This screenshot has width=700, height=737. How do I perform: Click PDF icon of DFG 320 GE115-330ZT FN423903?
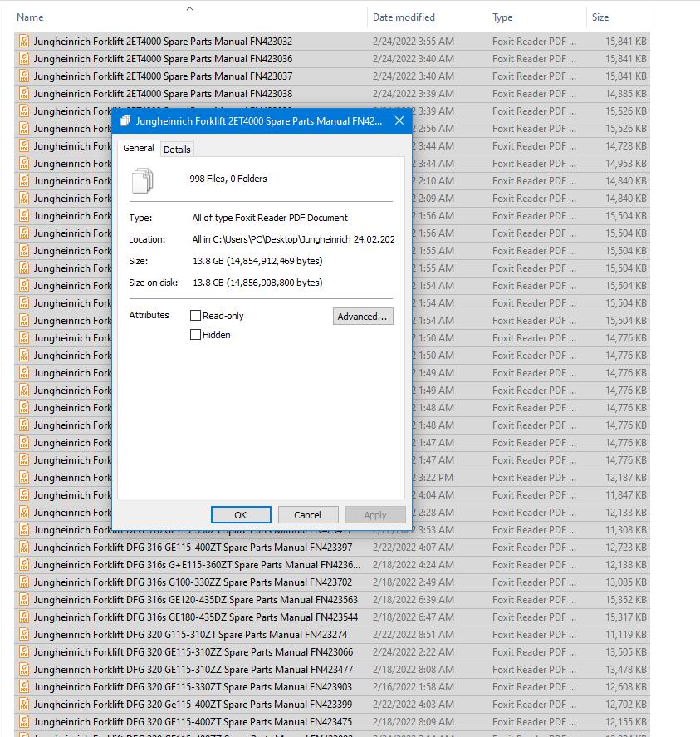pyautogui.click(x=24, y=686)
